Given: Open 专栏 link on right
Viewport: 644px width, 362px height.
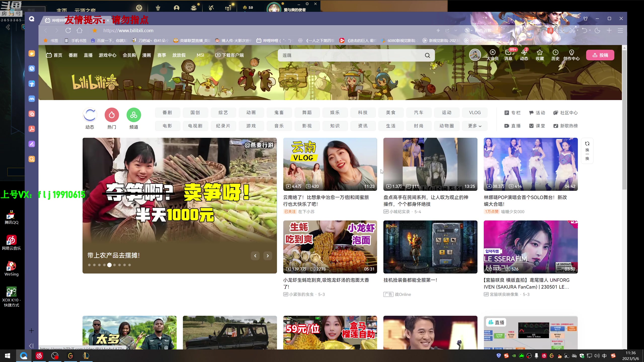Looking at the screenshot, I should (x=513, y=113).
